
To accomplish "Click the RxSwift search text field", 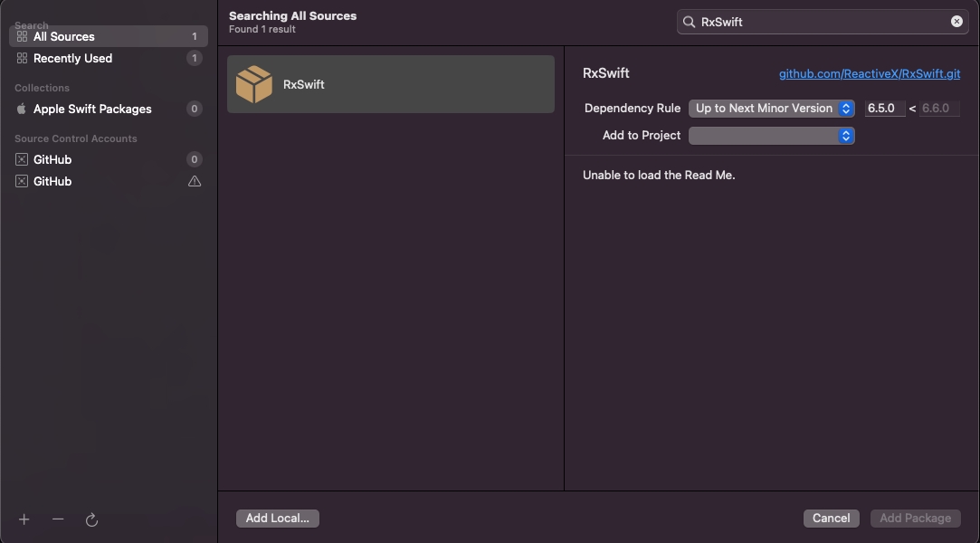I will click(x=819, y=22).
